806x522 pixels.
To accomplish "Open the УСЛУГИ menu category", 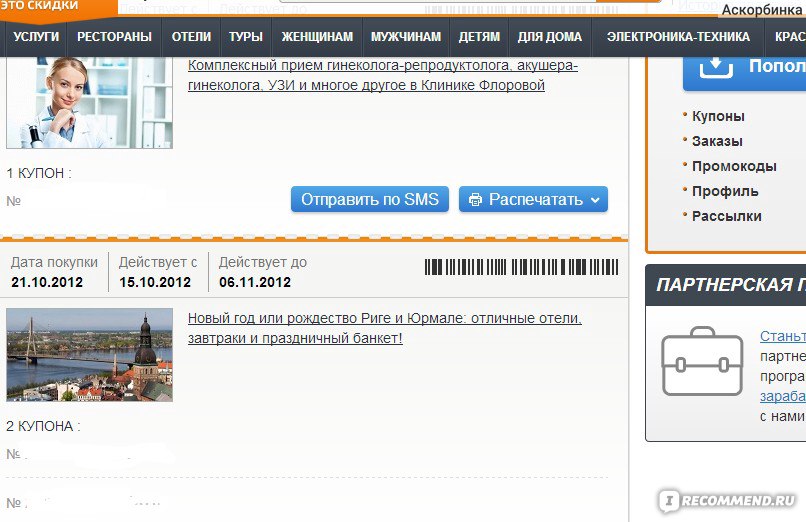I will pyautogui.click(x=36, y=36).
